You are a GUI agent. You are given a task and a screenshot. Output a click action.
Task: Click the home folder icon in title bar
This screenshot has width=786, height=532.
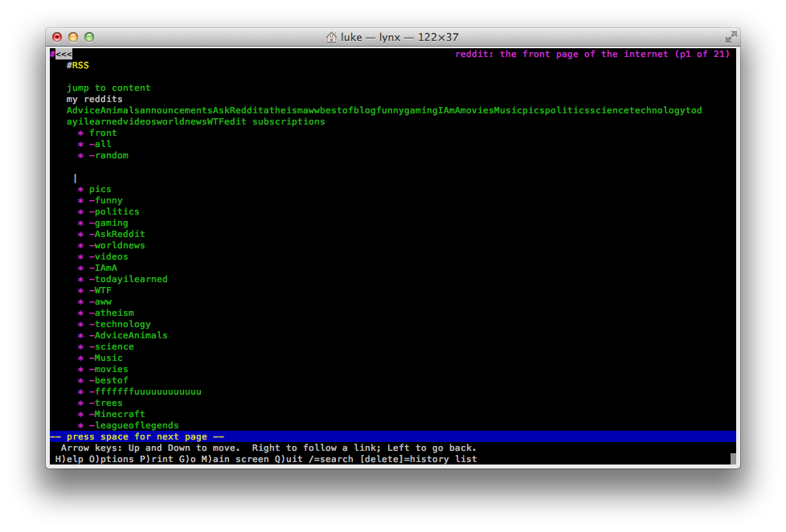tap(331, 37)
